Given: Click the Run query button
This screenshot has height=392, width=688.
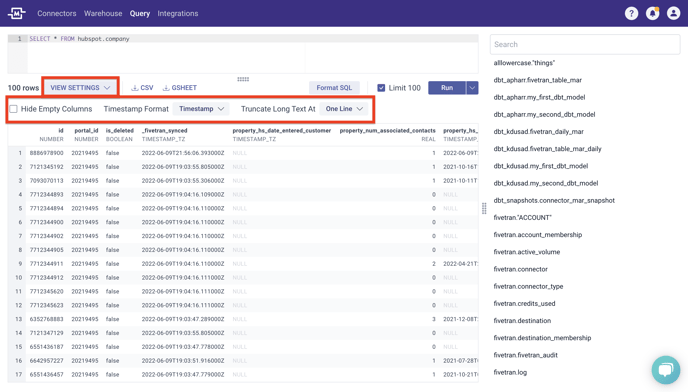Looking at the screenshot, I should pos(447,88).
